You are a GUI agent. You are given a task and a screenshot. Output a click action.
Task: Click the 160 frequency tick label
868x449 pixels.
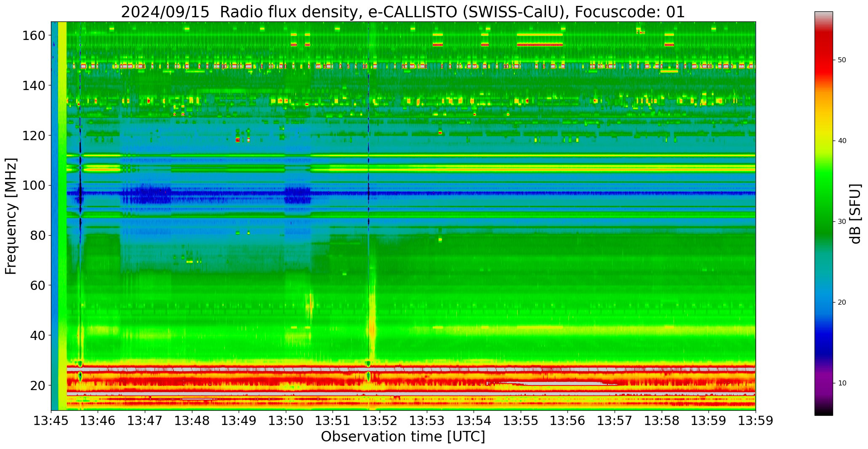(34, 35)
